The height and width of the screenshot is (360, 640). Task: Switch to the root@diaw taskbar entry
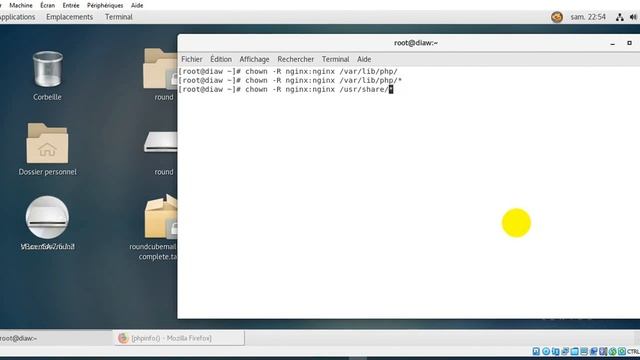pos(56,338)
